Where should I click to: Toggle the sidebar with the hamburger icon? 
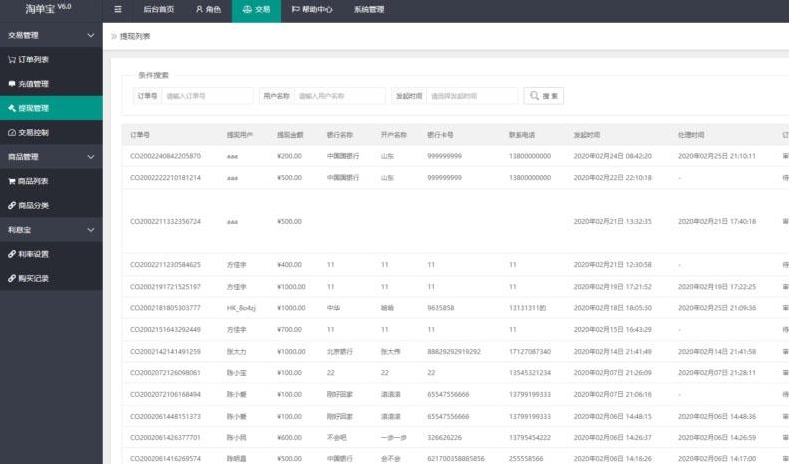[x=118, y=10]
